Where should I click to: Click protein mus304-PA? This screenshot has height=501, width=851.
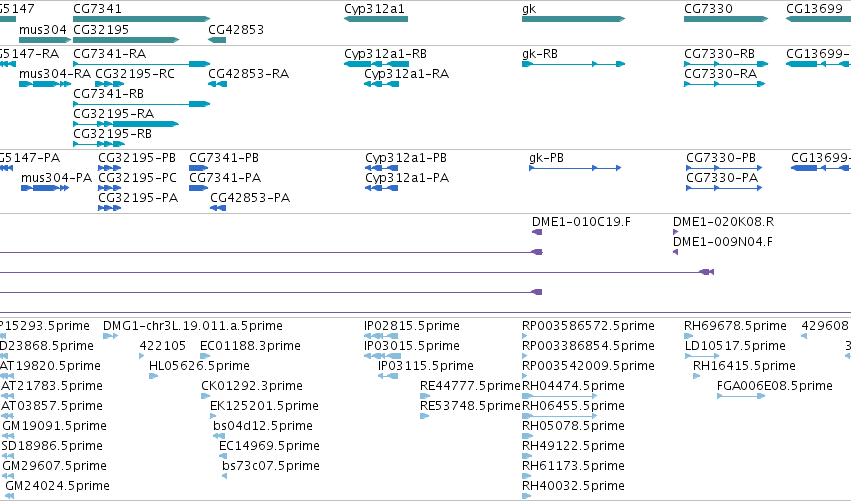45,188
